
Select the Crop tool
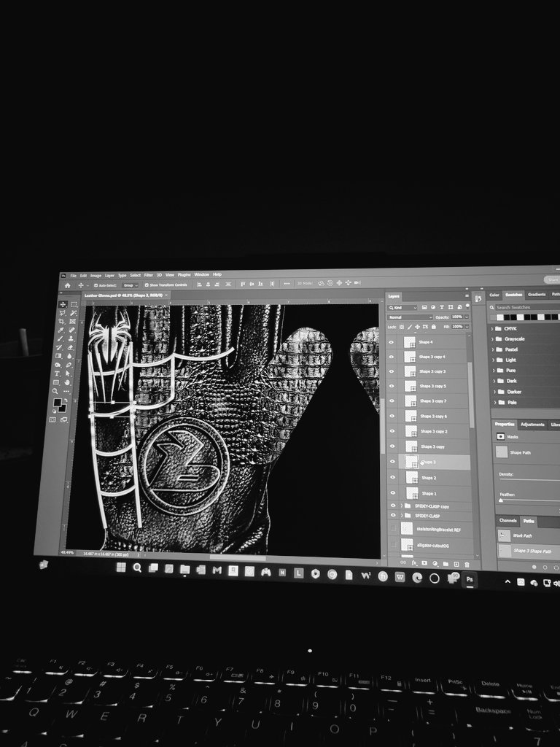62,322
